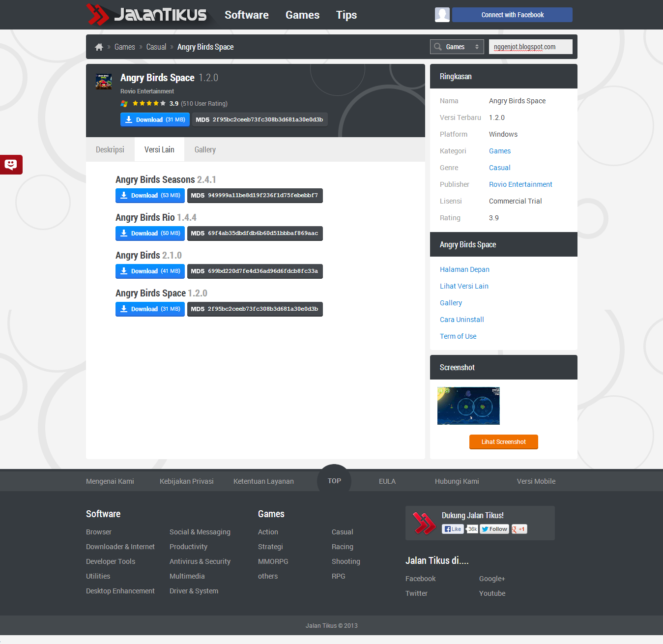Viewport: 663px width, 644px height.
Task: Download Angry Birds 2.1.0 41 MB
Action: click(x=150, y=271)
